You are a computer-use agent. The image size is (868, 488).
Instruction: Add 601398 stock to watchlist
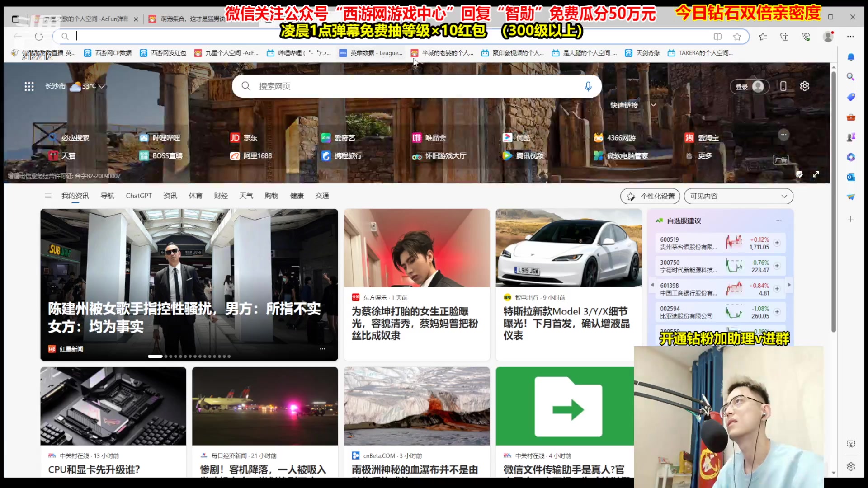pyautogui.click(x=777, y=289)
